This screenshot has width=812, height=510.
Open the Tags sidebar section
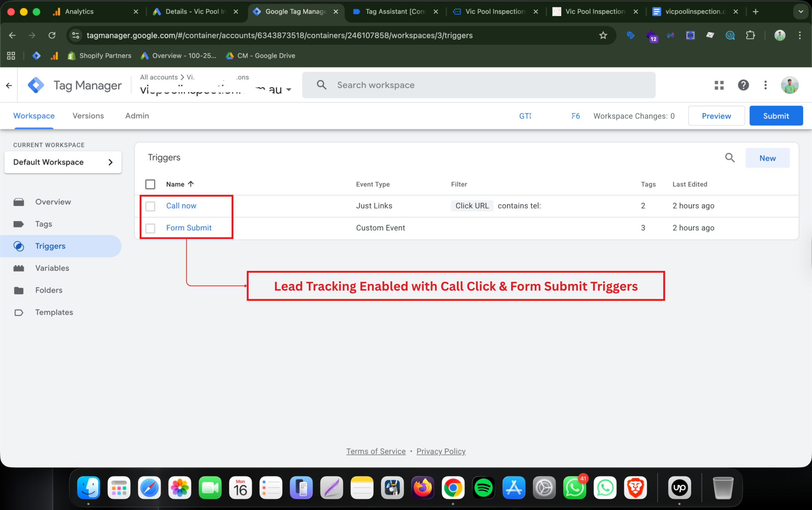pos(43,224)
